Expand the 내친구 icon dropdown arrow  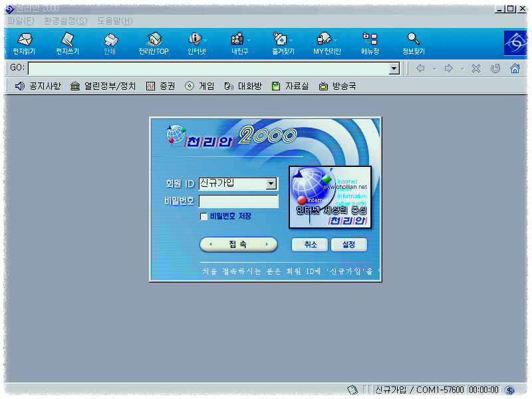tap(249, 41)
